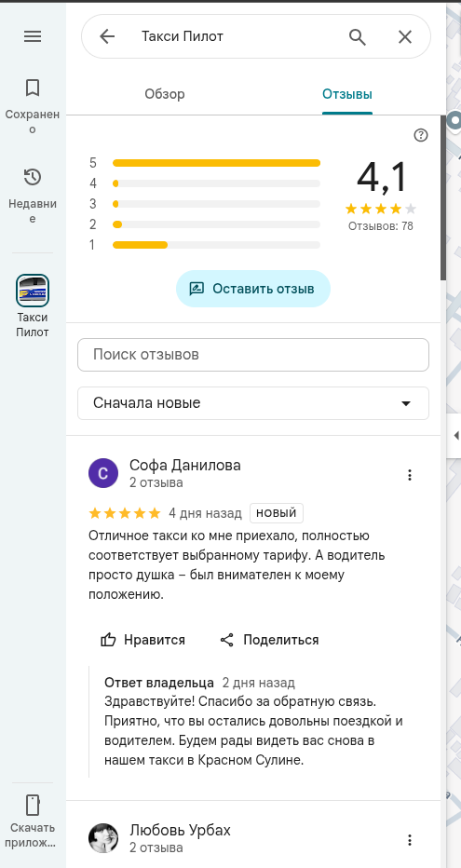Click the reviews panel scrollbar
The width and height of the screenshot is (461, 868).
click(x=443, y=197)
